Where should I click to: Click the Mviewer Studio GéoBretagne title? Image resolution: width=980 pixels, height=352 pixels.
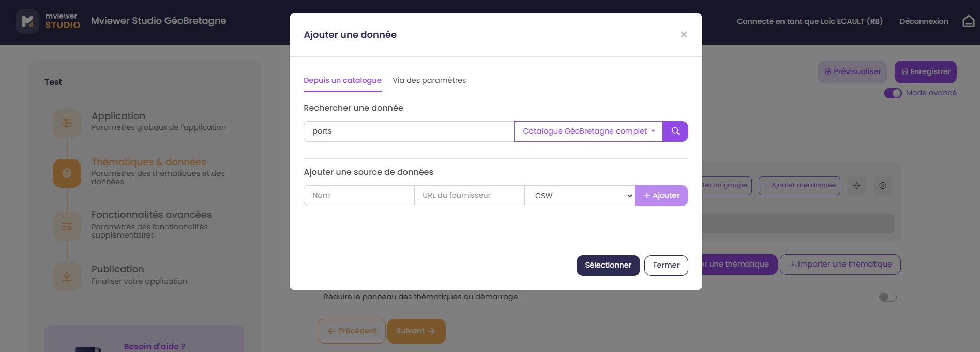pyautogui.click(x=159, y=21)
